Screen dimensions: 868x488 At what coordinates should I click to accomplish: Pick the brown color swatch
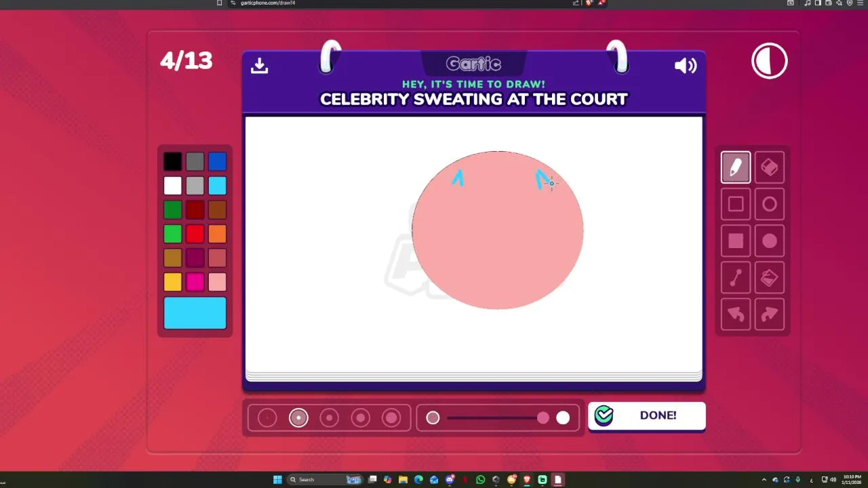pyautogui.click(x=217, y=210)
